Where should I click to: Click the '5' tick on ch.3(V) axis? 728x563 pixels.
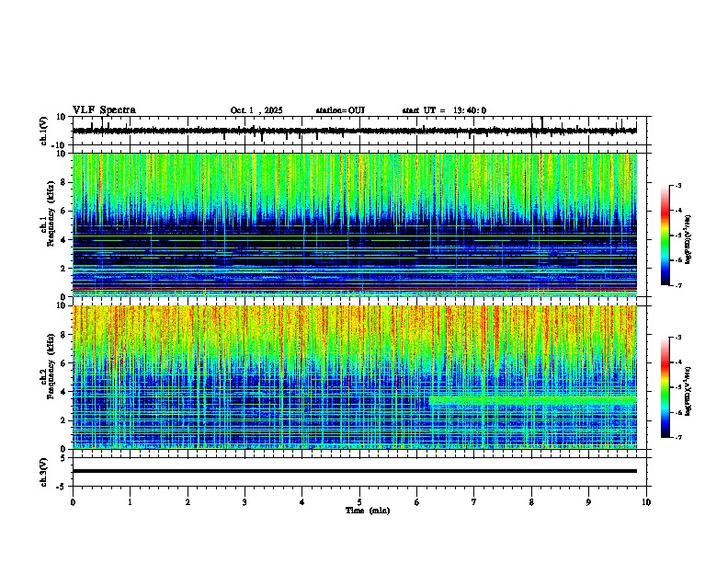tap(63, 457)
